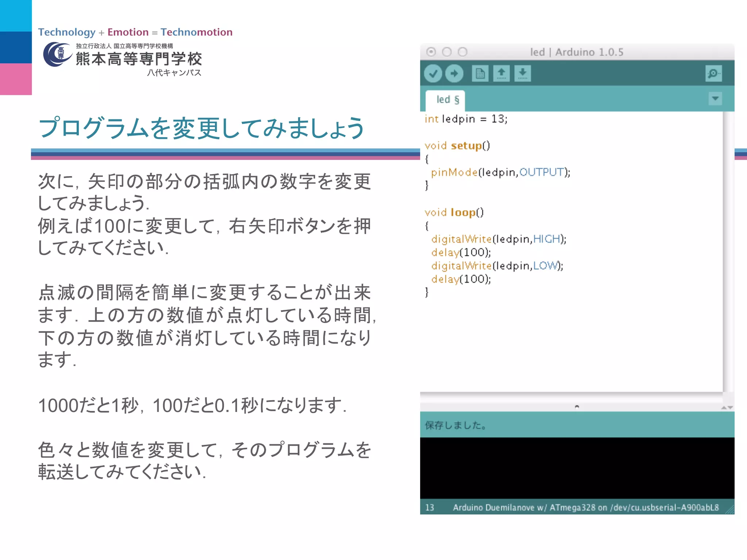The image size is (747, 560).
Task: Click the Verify checkmark button
Action: click(433, 74)
